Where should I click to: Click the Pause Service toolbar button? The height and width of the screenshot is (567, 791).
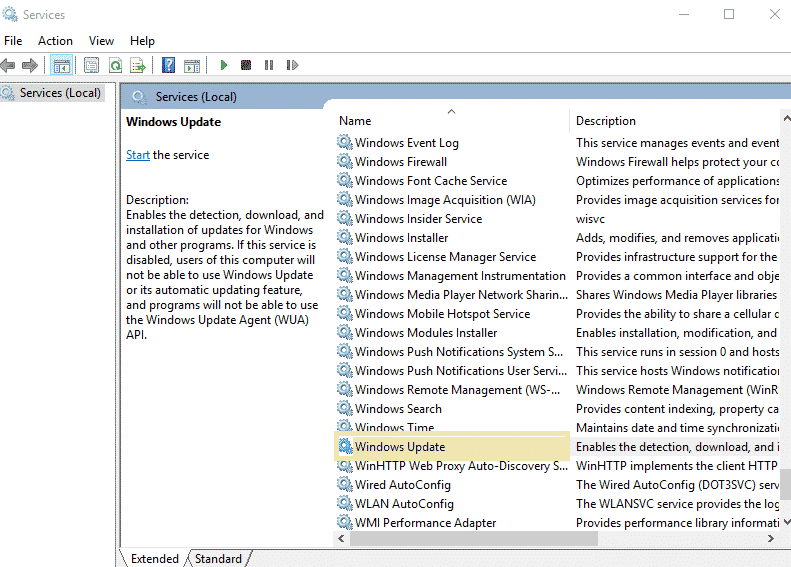pos(269,65)
